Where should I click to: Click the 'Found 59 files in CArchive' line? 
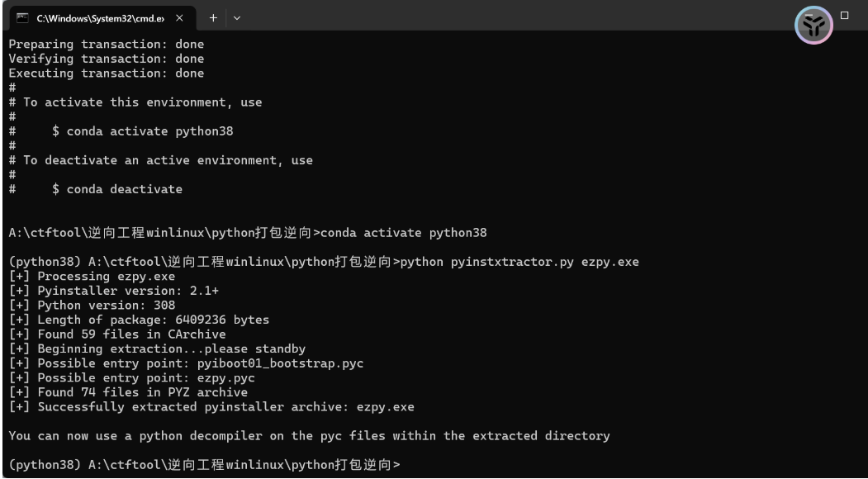coord(124,334)
